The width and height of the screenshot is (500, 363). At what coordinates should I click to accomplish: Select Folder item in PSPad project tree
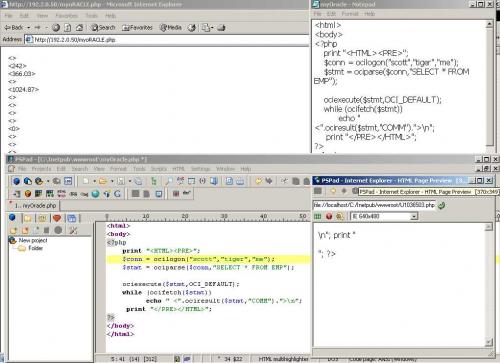(35, 248)
